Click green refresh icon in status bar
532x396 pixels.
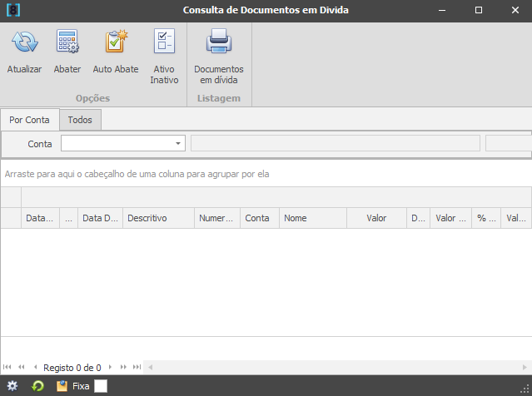point(37,386)
